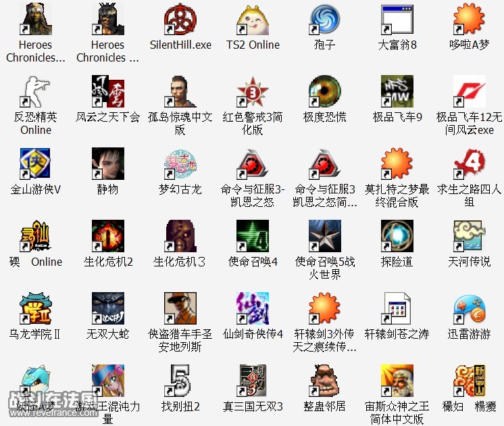Screen dimensions: 504x426
Task: Open Heroes Chronicles shortcut with white-turbaned warrior
Action: [x=35, y=19]
